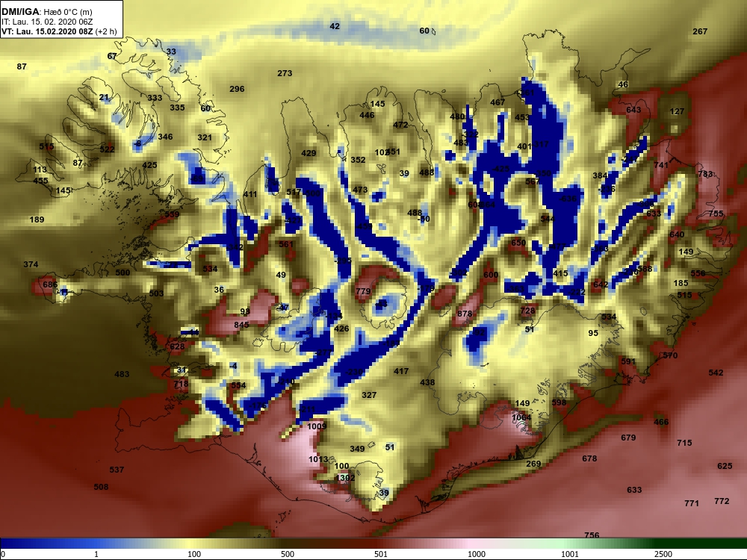Click the value 508 over the southwestern sea
The width and height of the screenshot is (747, 560).
coord(101,487)
